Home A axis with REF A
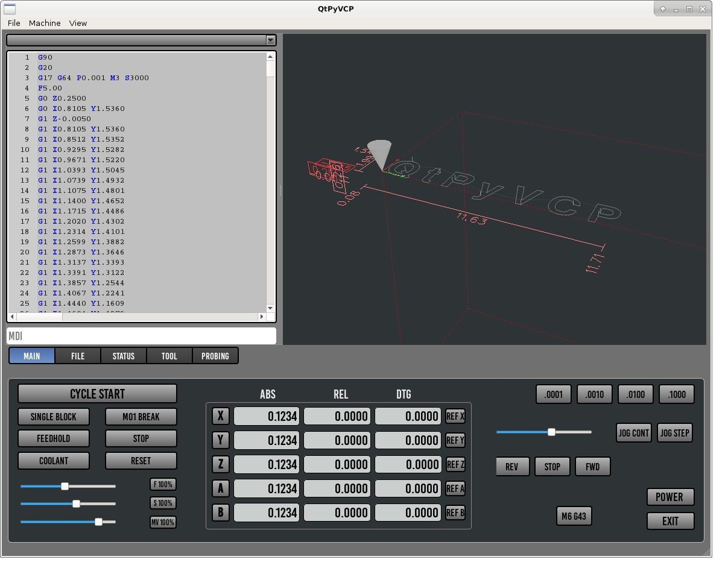Image resolution: width=728 pixels, height=565 pixels. coord(455,488)
